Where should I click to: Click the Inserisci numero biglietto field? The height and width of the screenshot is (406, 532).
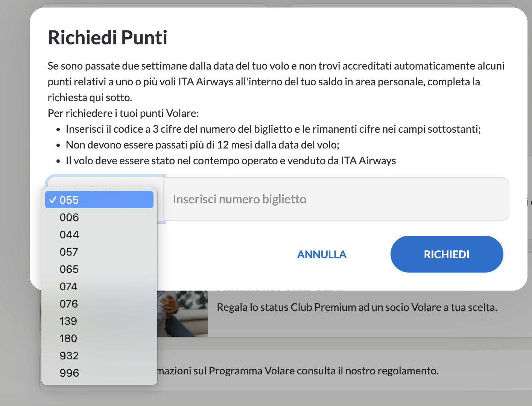(x=336, y=199)
